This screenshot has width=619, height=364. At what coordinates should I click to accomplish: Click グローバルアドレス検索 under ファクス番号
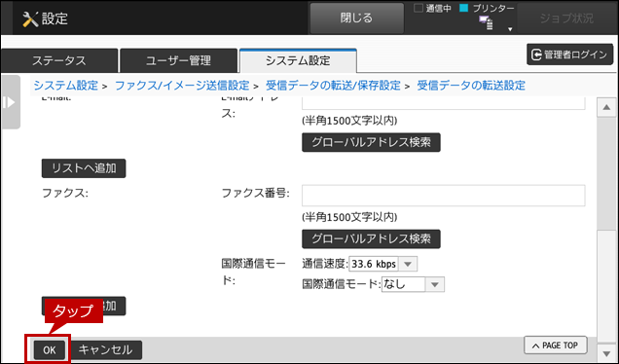[x=371, y=238]
